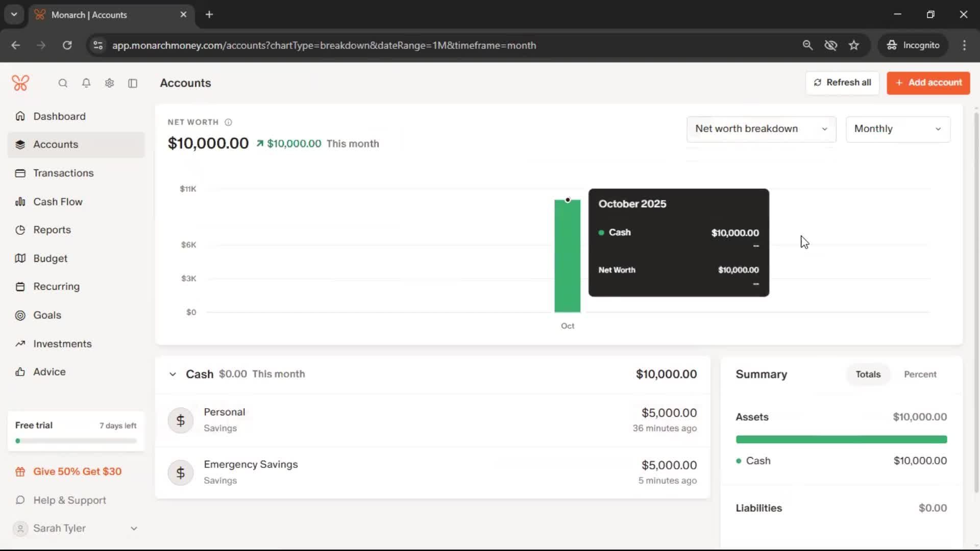980x551 pixels.
Task: Collapse sidebar using panel toggle icon
Action: click(133, 83)
